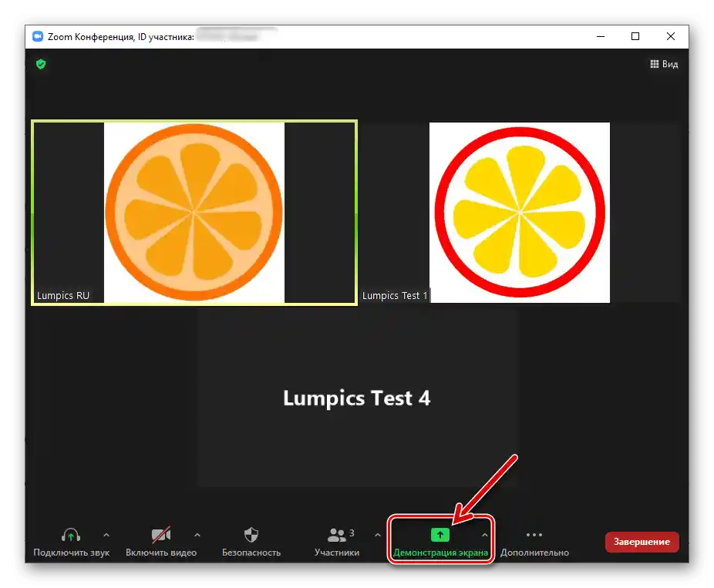The image size is (714, 588).
Task: Expand the arrow next to Участники
Action: tap(378, 535)
